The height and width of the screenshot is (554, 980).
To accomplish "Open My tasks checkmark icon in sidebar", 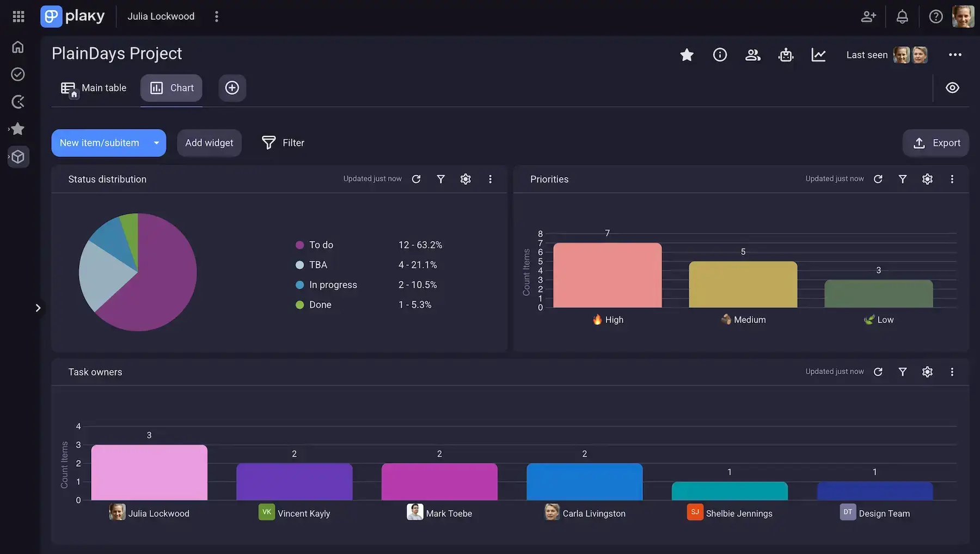I will (x=18, y=74).
